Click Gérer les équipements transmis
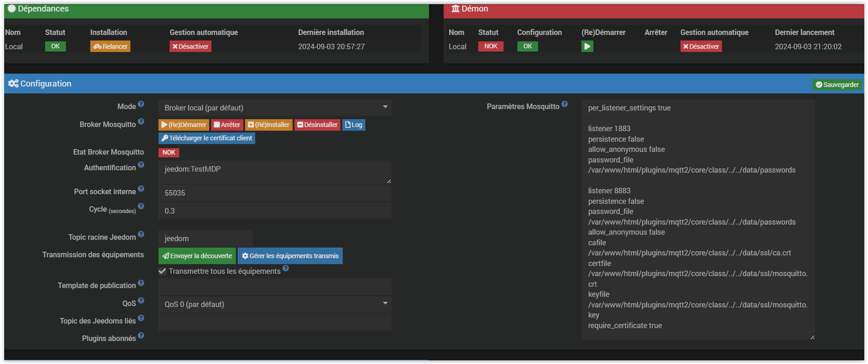 pos(290,256)
